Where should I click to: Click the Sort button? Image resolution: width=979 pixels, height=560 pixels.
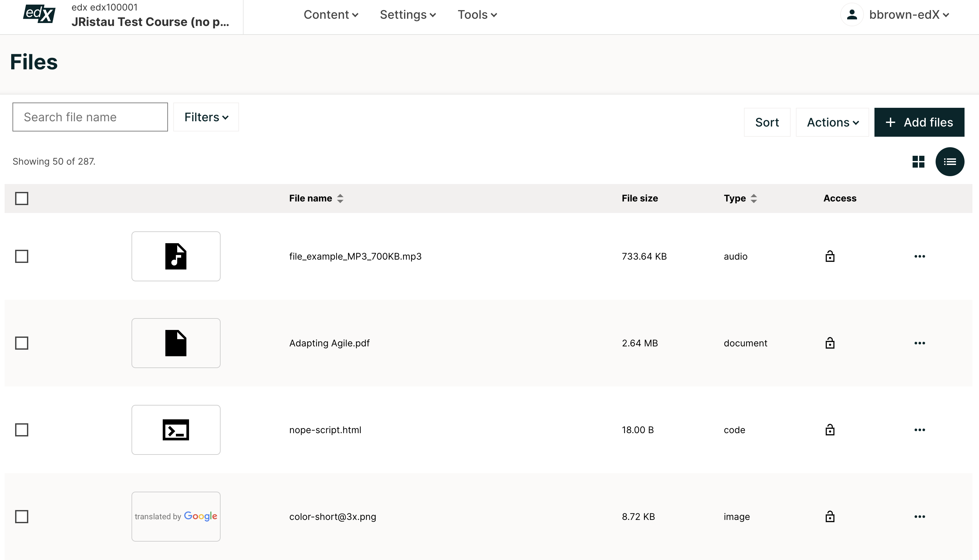767,122
